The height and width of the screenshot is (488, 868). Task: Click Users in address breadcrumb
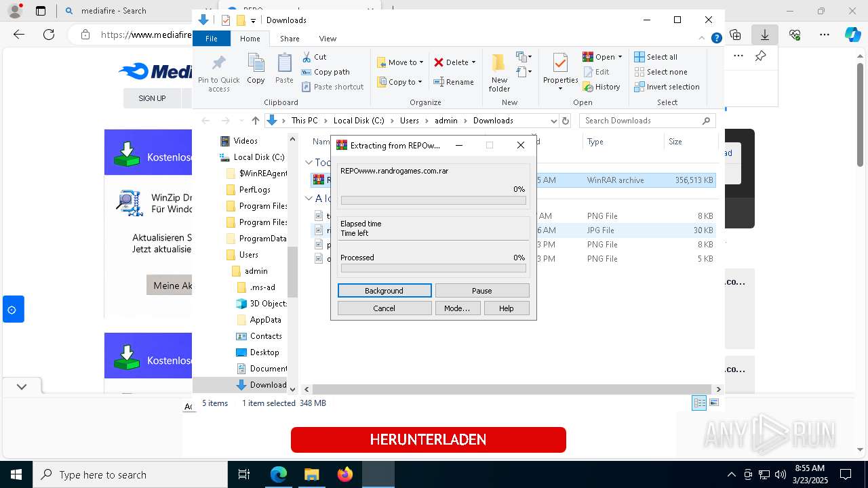[x=409, y=121]
